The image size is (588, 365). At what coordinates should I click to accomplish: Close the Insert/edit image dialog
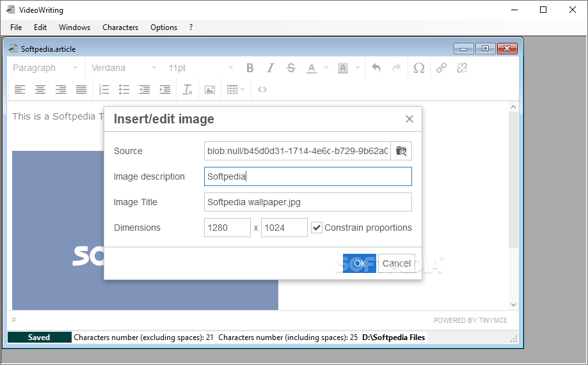pyautogui.click(x=409, y=119)
